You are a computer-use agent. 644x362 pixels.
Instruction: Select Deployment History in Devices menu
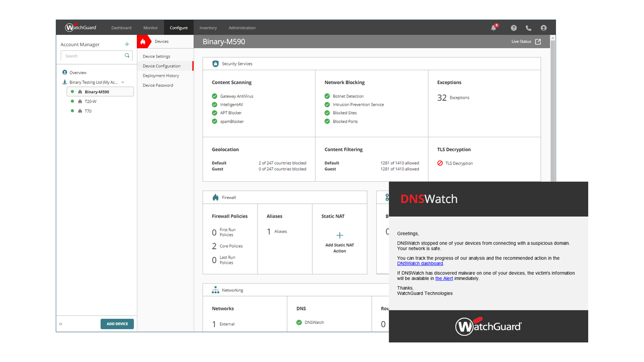click(160, 75)
